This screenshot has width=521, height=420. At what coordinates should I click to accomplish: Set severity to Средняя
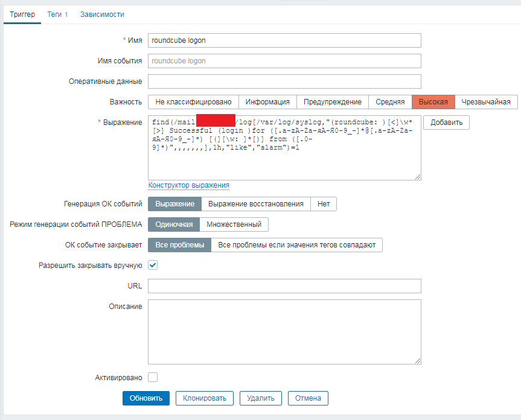(x=390, y=102)
